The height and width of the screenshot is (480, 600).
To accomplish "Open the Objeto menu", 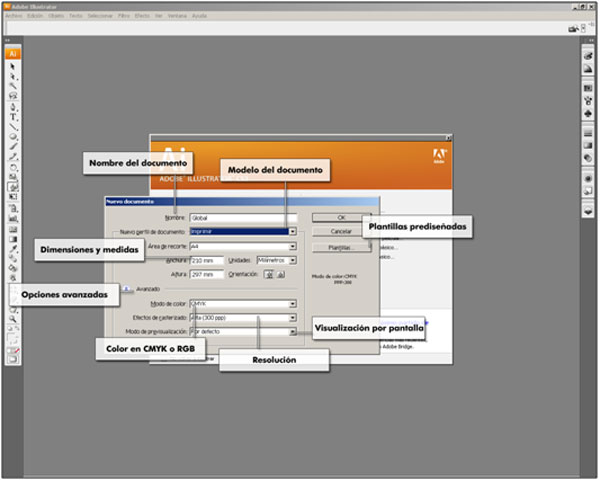I will point(56,16).
